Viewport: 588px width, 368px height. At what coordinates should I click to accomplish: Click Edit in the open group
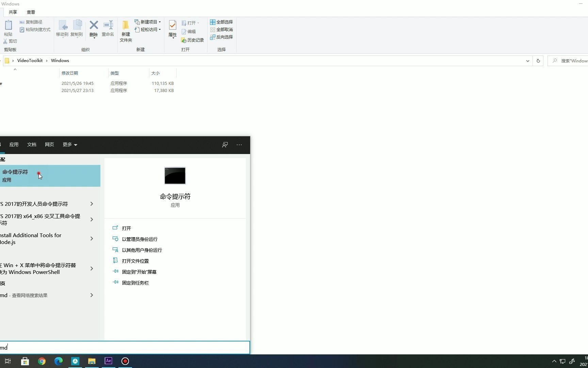pyautogui.click(x=189, y=31)
